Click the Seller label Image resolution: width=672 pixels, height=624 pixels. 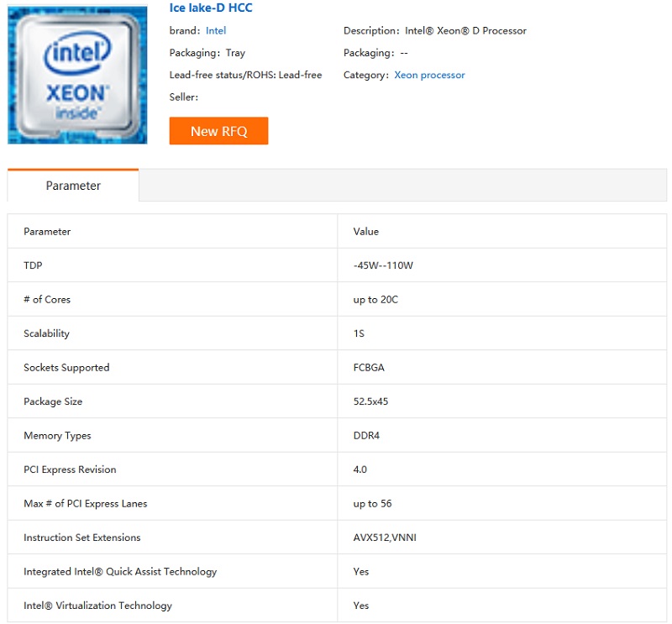coord(183,97)
